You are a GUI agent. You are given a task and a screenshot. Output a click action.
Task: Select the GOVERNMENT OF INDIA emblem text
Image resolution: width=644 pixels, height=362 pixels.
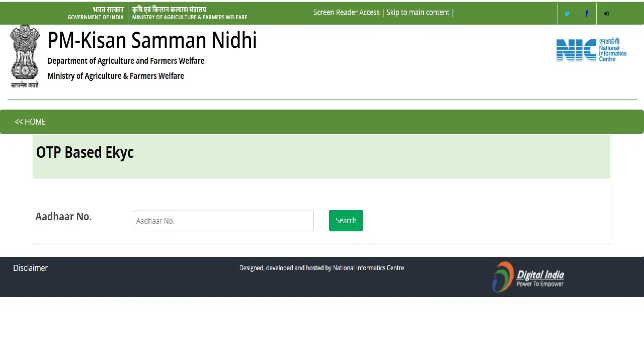click(x=96, y=13)
